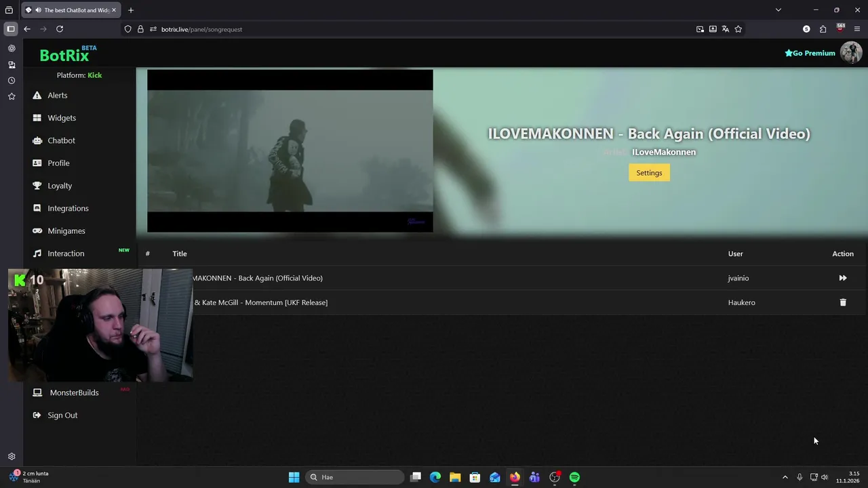Click ILoveMakonnen artist name

tap(664, 152)
